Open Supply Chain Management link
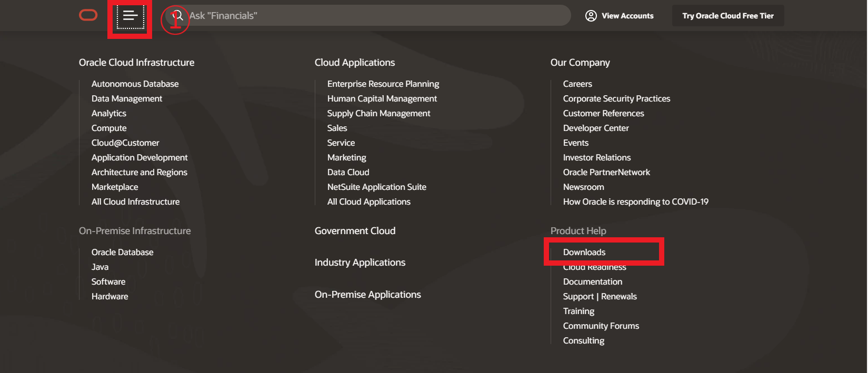This screenshot has width=868, height=373. click(379, 113)
